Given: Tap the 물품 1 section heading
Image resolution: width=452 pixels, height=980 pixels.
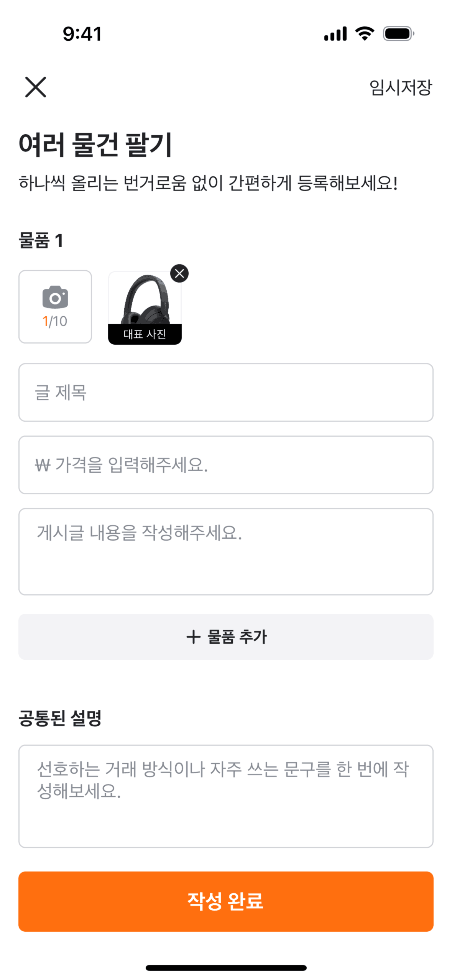Looking at the screenshot, I should tap(41, 241).
